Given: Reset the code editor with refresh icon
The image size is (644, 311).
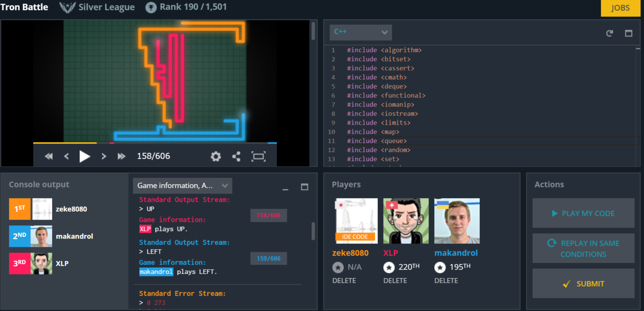Looking at the screenshot, I should coord(610,33).
